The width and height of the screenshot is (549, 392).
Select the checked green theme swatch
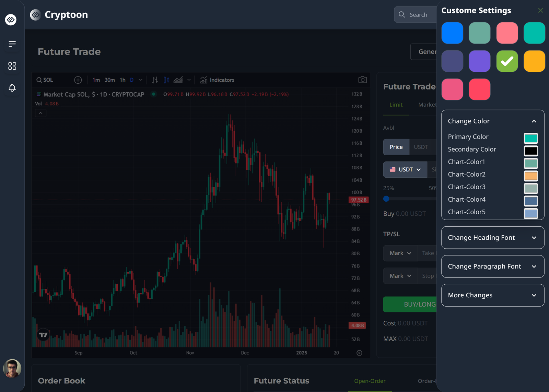[507, 61]
